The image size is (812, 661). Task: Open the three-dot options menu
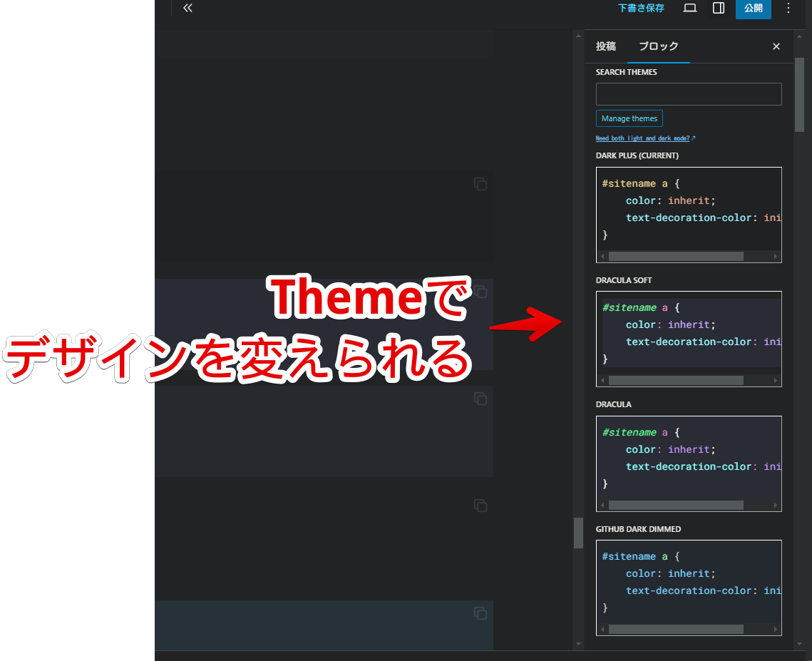pyautogui.click(x=788, y=8)
